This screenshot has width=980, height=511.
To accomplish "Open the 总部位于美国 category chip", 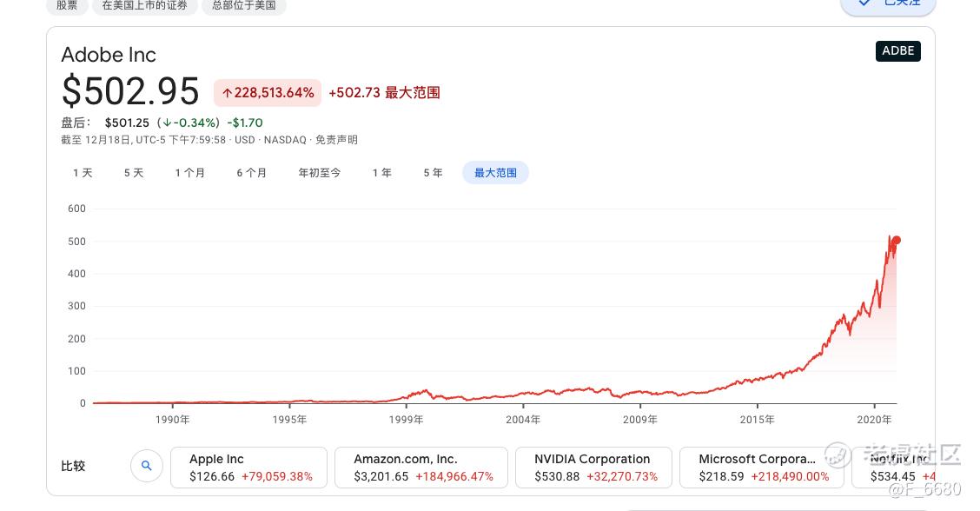I will 244,5.
